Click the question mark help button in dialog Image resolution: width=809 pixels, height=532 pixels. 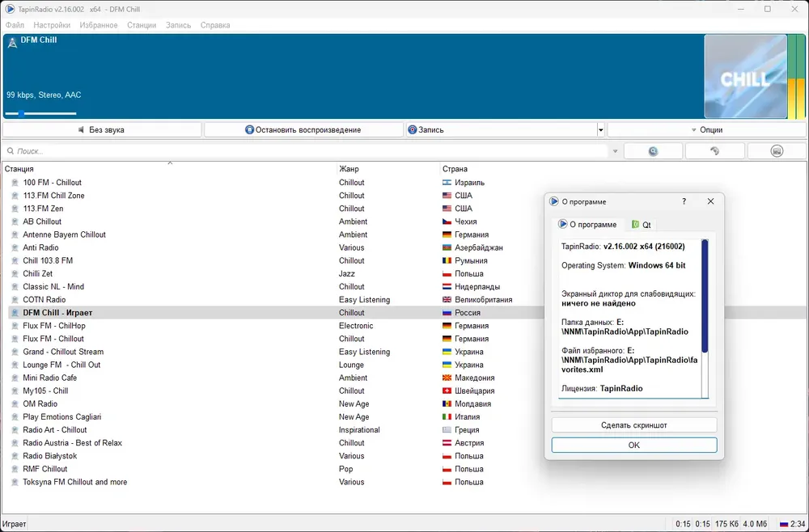click(x=684, y=201)
